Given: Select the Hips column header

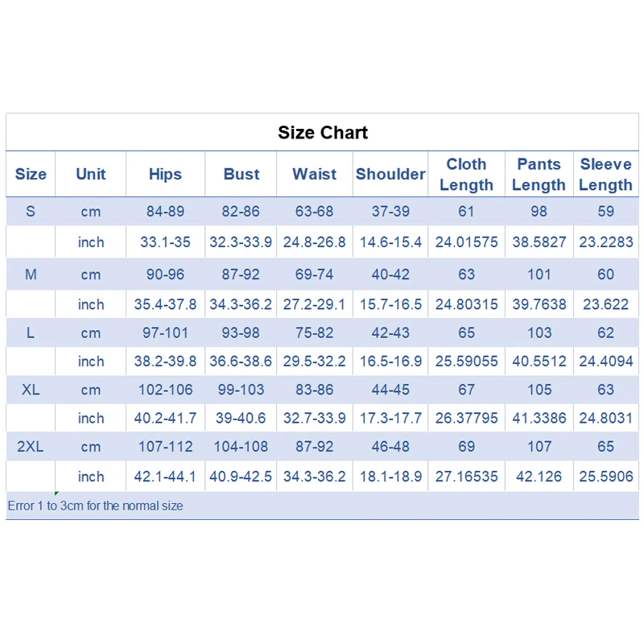Looking at the screenshot, I should 165,174.
